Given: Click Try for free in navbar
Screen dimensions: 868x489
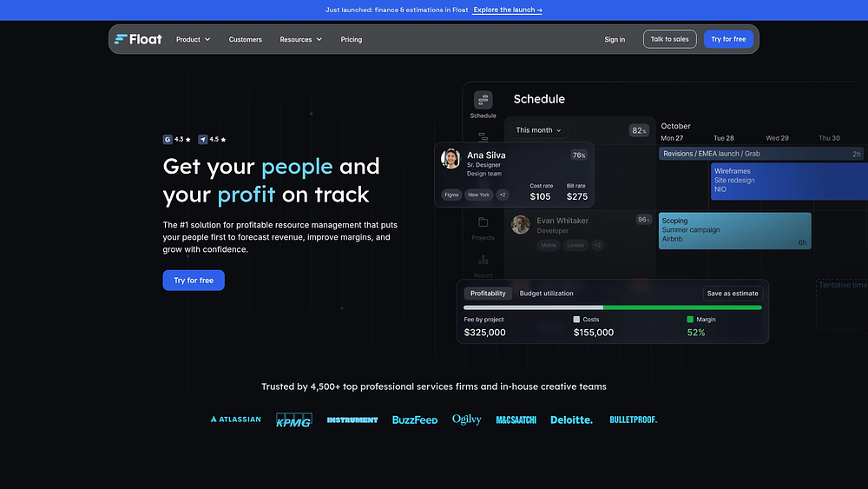Looking at the screenshot, I should pyautogui.click(x=728, y=39).
